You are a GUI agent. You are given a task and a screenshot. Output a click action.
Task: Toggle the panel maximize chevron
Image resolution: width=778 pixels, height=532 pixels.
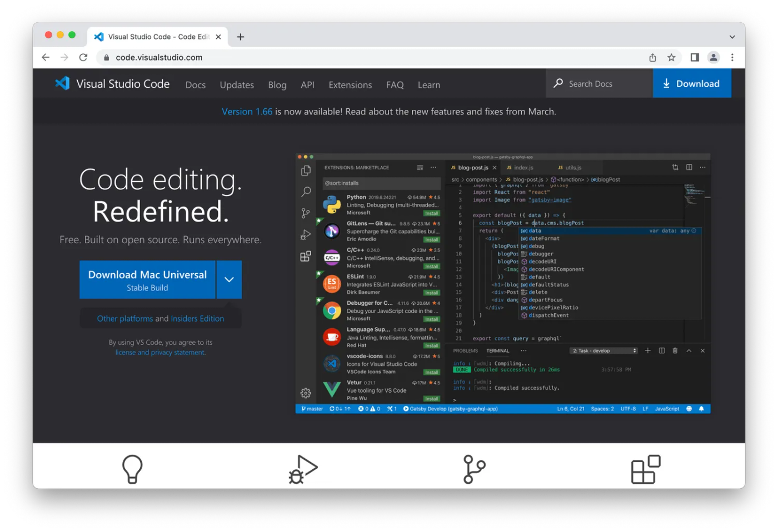[x=689, y=350]
